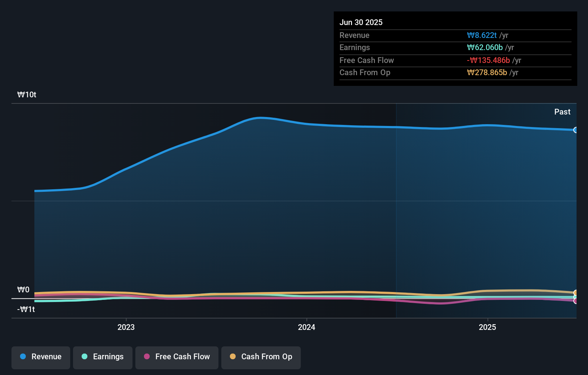Click the white Earnings endpoint circle at chart edge
Viewport: 588px width, 375px height.
575,297
